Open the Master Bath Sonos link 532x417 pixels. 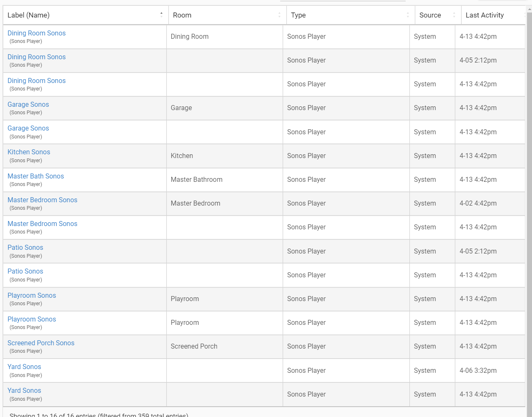tap(35, 176)
